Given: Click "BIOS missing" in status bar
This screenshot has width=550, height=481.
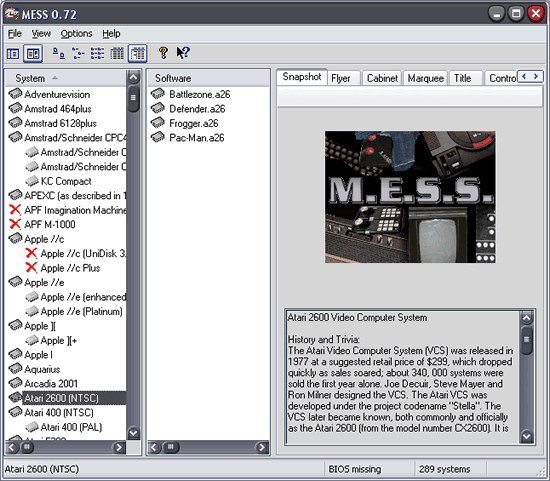Looking at the screenshot, I should [355, 469].
